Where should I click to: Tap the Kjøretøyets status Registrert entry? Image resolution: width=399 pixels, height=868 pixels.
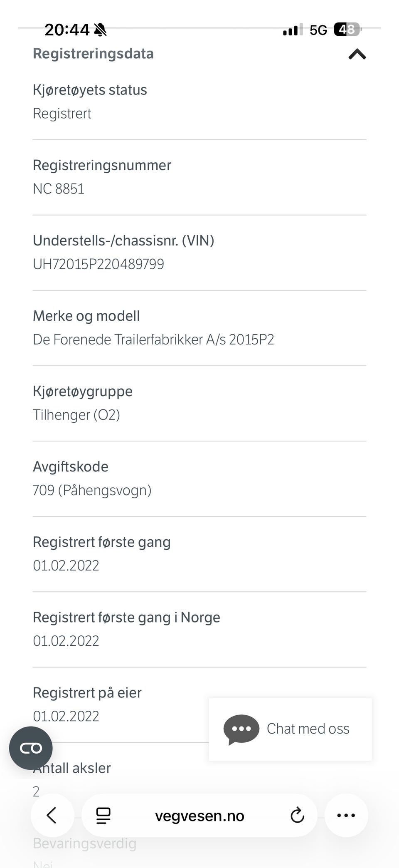click(x=199, y=102)
